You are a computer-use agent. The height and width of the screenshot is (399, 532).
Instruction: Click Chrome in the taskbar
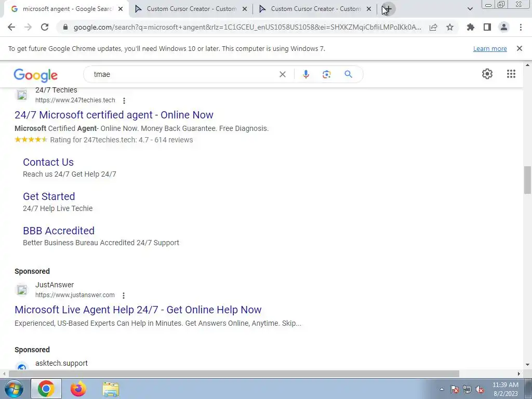(x=46, y=389)
